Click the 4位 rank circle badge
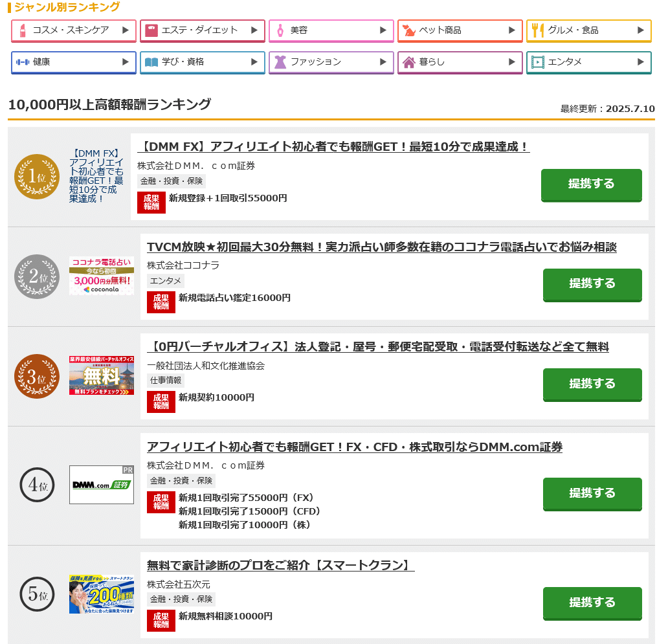This screenshot has width=668, height=644. 37,485
